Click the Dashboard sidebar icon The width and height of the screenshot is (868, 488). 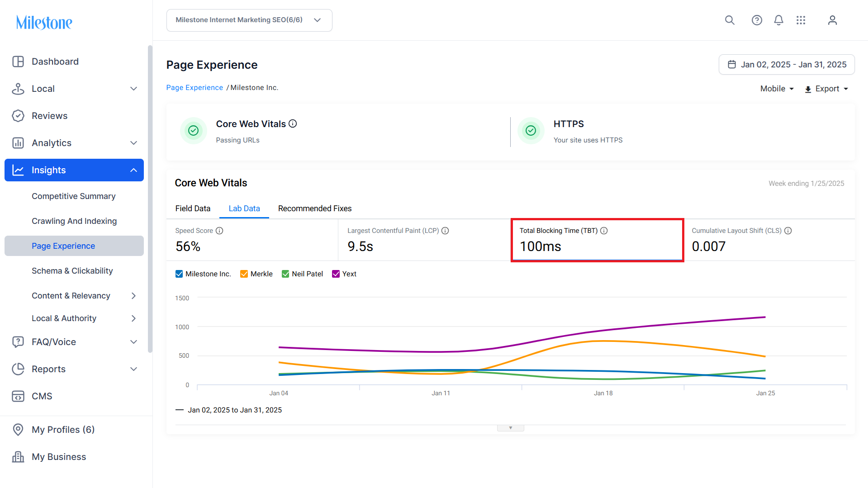pyautogui.click(x=18, y=62)
